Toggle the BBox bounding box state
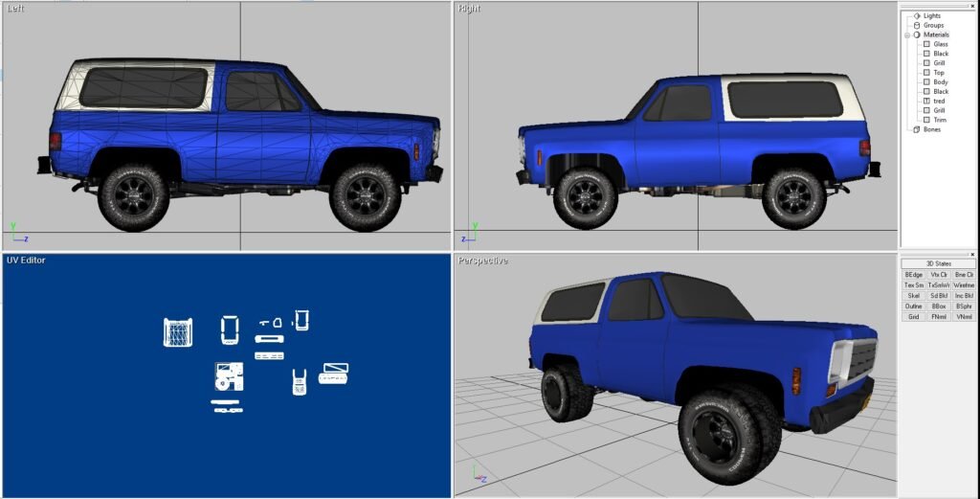 tap(938, 306)
